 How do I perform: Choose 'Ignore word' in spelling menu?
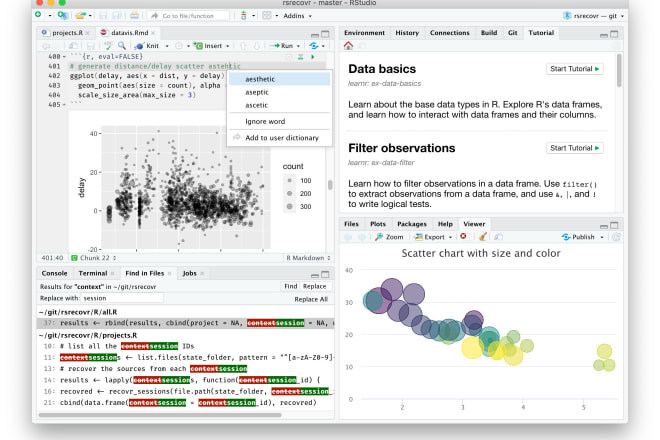[x=279, y=121]
